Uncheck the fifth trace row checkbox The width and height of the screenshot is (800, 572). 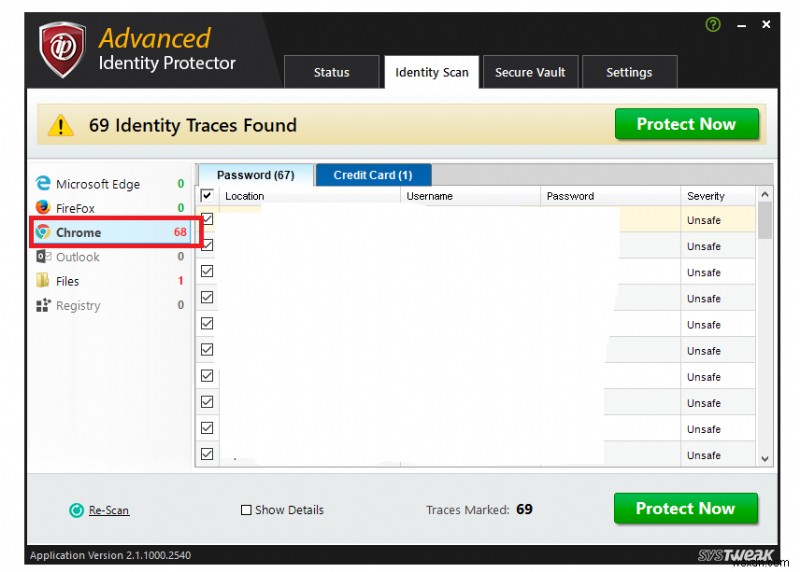[207, 323]
